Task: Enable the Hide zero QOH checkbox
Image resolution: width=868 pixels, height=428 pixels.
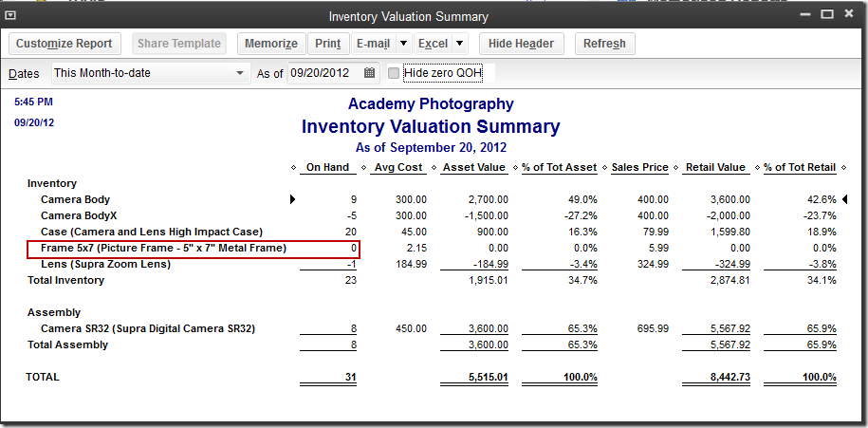Action: pyautogui.click(x=394, y=73)
